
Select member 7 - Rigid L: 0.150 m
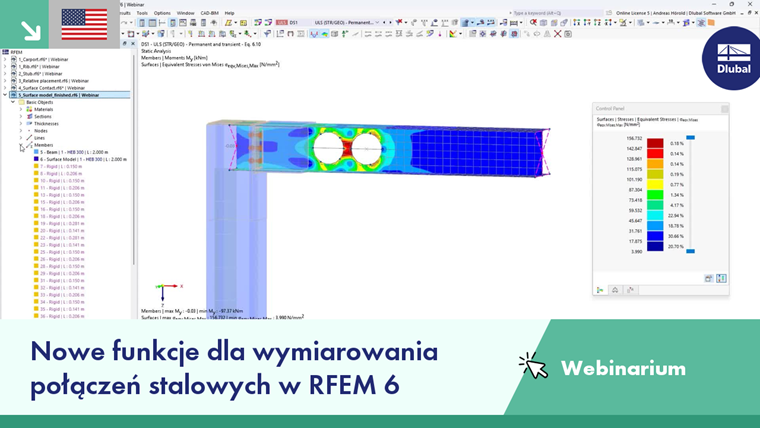(x=61, y=166)
